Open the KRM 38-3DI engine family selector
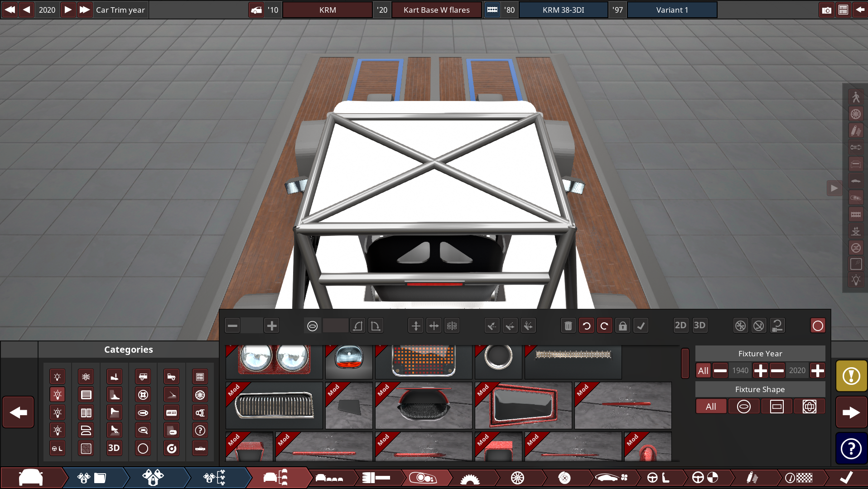The width and height of the screenshot is (868, 489). click(563, 10)
